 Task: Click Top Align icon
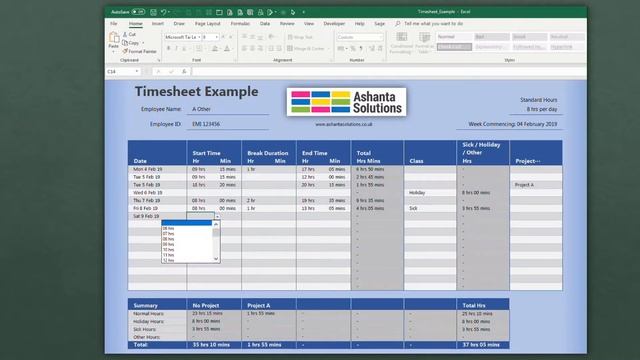click(244, 37)
